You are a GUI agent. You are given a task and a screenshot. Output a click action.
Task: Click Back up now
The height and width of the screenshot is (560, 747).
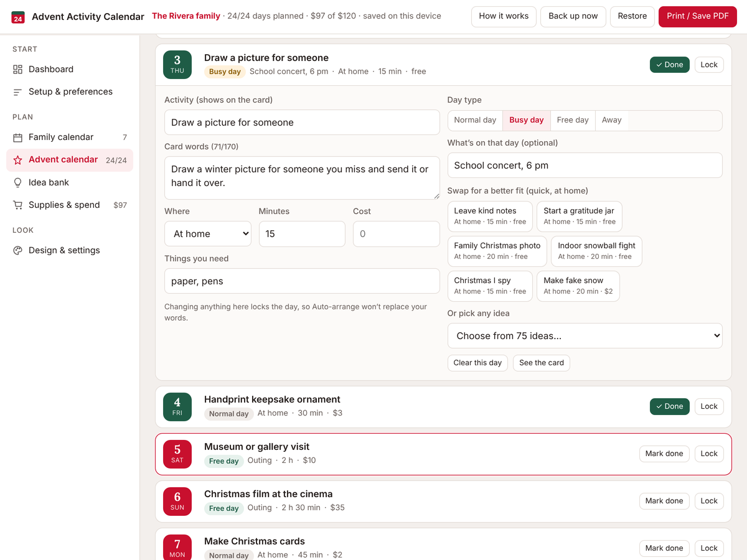pos(573,16)
